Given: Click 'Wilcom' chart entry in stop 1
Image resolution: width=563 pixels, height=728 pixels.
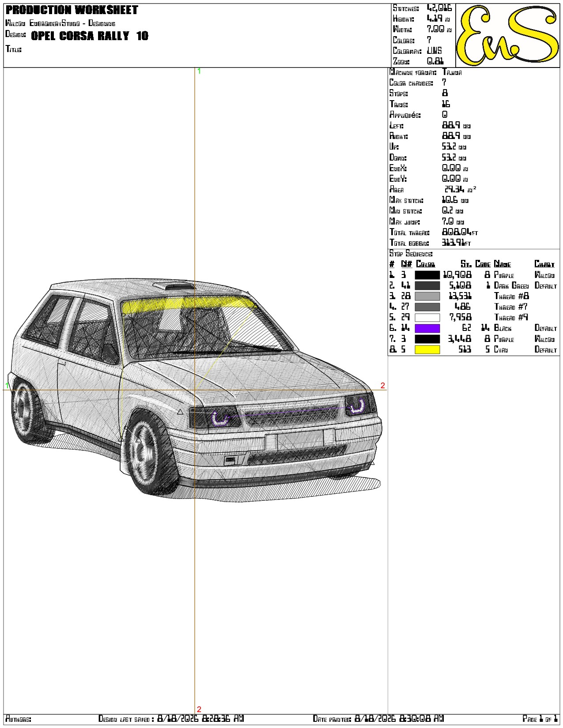Looking at the screenshot, I should tap(544, 275).
